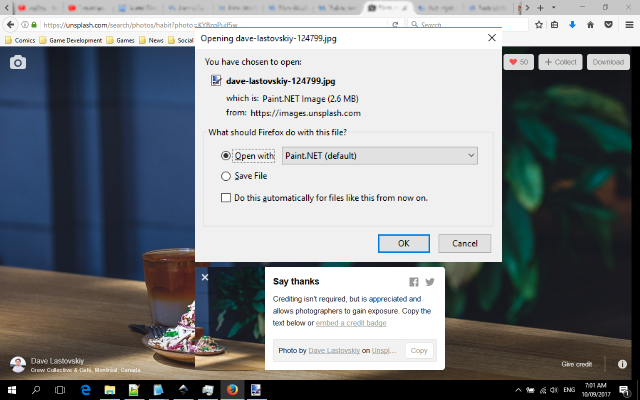
Task: Select the Save File radio option
Action: coord(226,176)
